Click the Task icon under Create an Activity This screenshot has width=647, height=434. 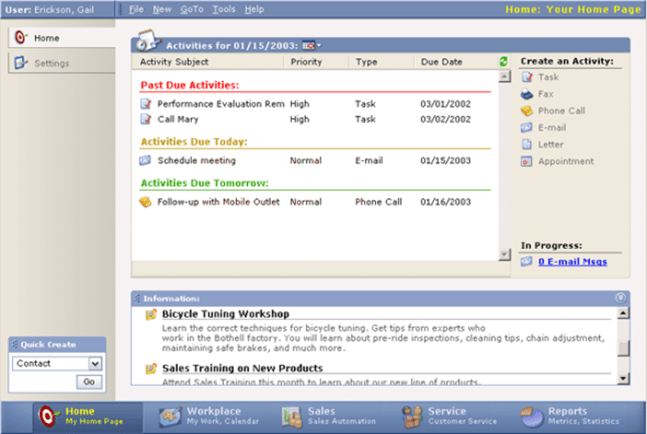[527, 77]
